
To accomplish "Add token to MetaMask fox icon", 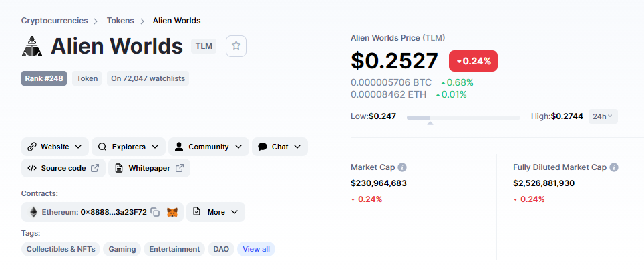I will [x=172, y=212].
